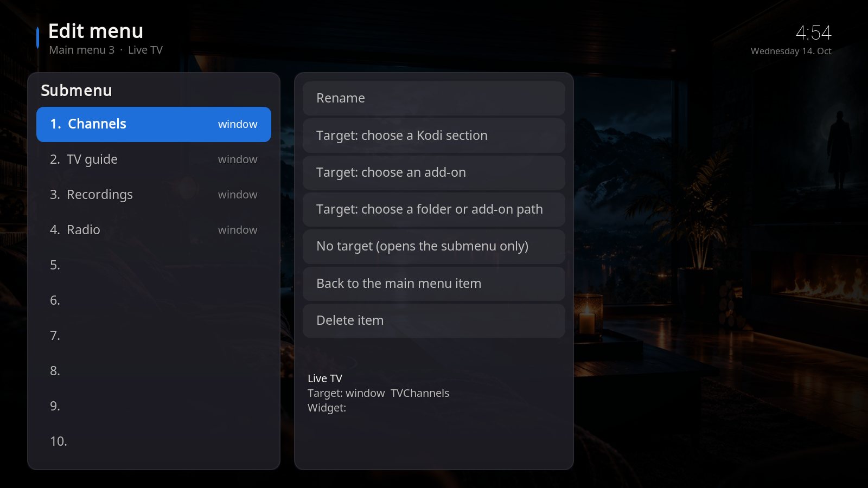Click the Rename button
The height and width of the screenshot is (488, 868).
434,98
